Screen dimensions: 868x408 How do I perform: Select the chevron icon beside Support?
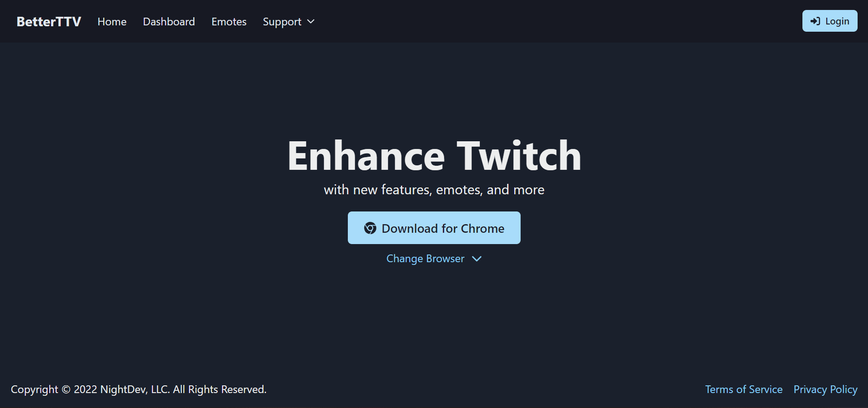(311, 21)
